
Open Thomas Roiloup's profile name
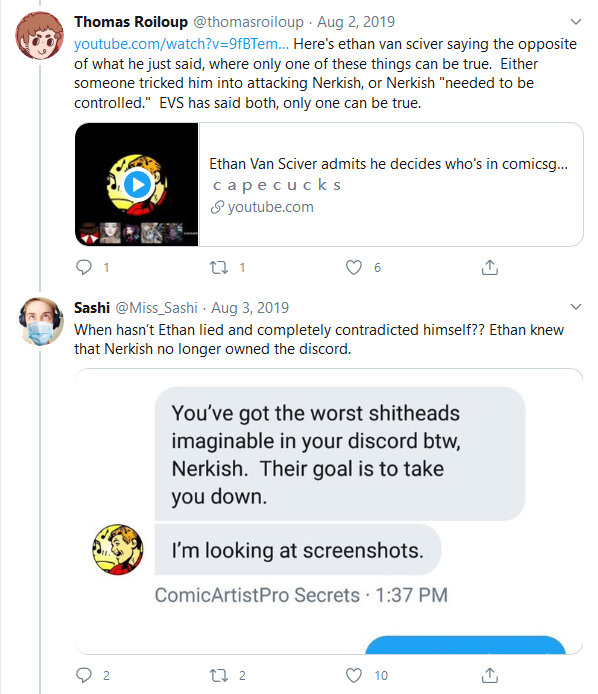[x=131, y=22]
